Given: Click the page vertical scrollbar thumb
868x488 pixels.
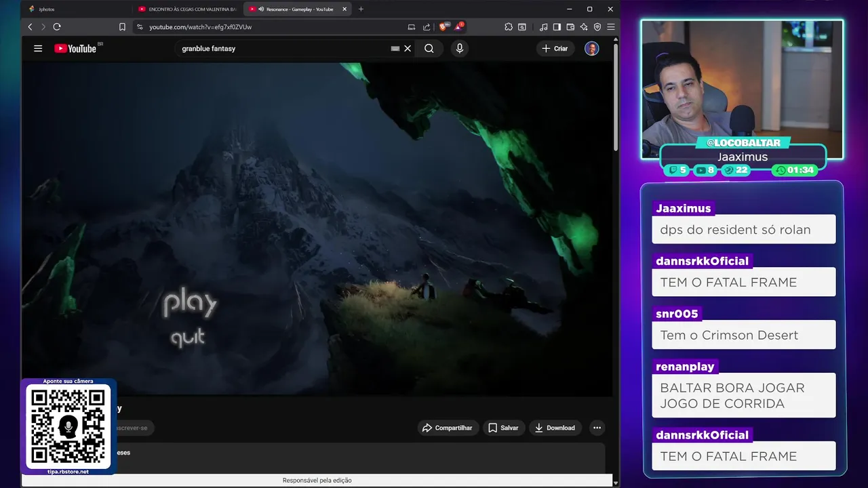Looking at the screenshot, I should coord(616,98).
